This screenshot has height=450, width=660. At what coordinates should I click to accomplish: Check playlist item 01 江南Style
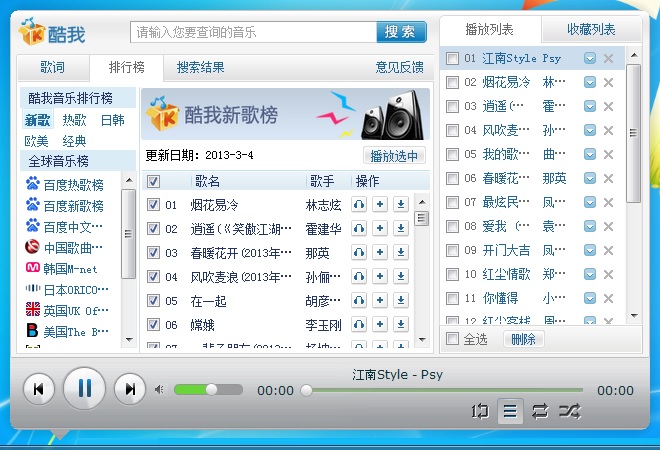(x=452, y=58)
